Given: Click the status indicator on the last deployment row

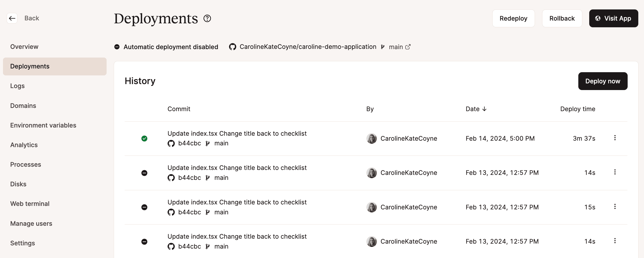Looking at the screenshot, I should [144, 241].
